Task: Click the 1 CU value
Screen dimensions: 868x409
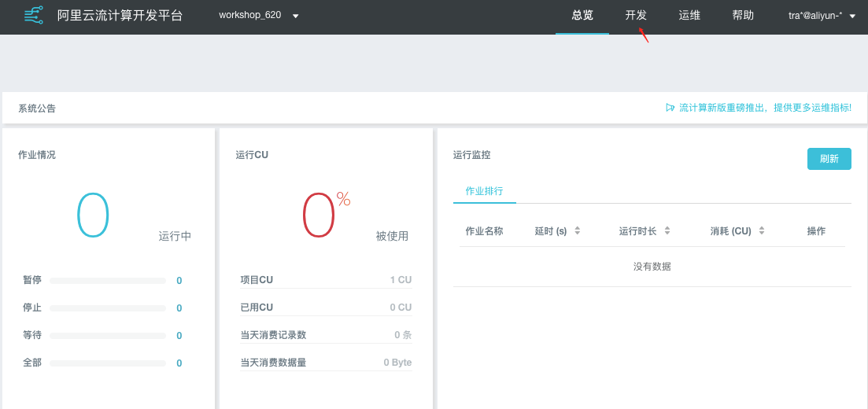Action: [x=401, y=280]
